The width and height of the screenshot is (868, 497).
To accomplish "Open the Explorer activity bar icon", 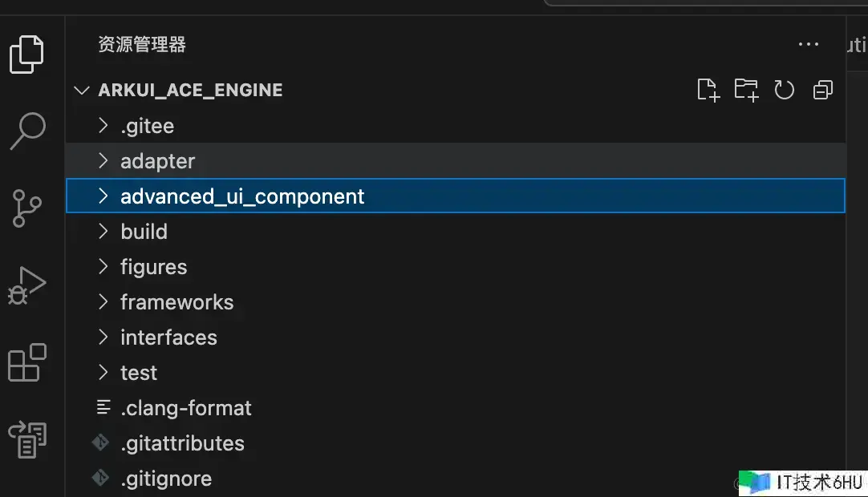I will (27, 55).
